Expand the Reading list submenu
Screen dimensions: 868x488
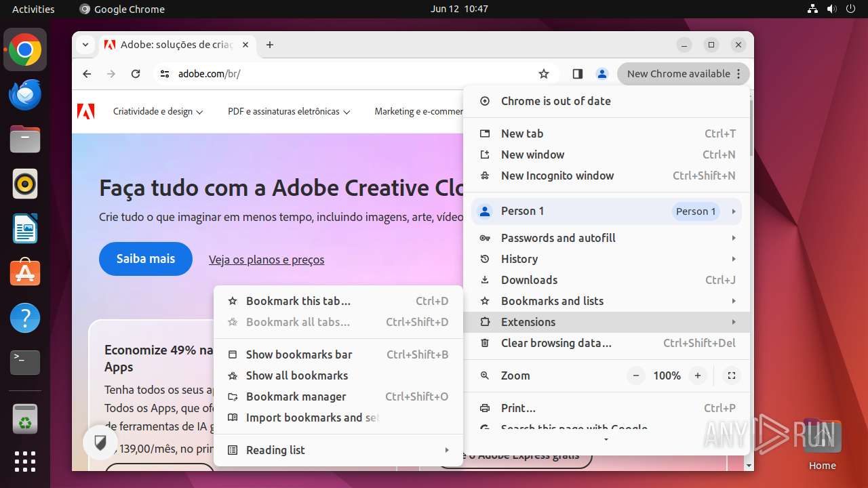(x=338, y=450)
